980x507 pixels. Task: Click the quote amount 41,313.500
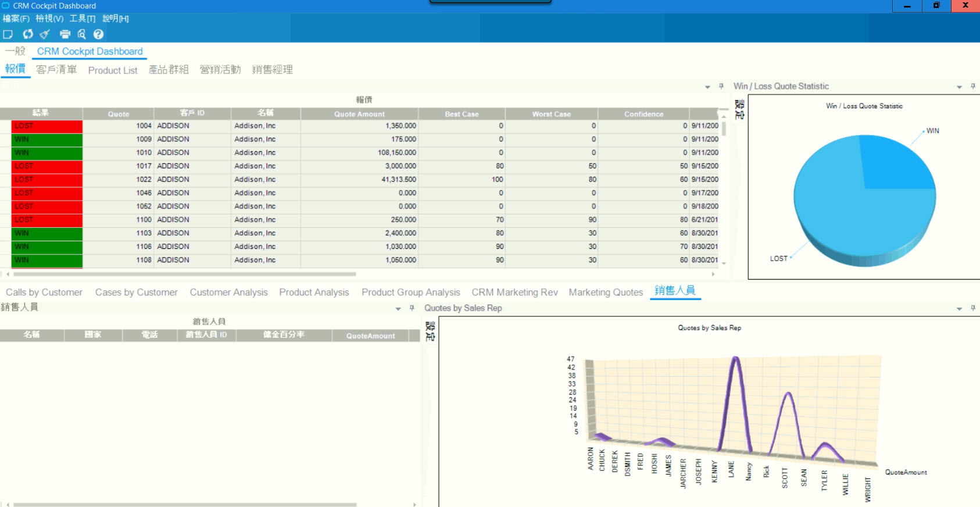pyautogui.click(x=399, y=180)
